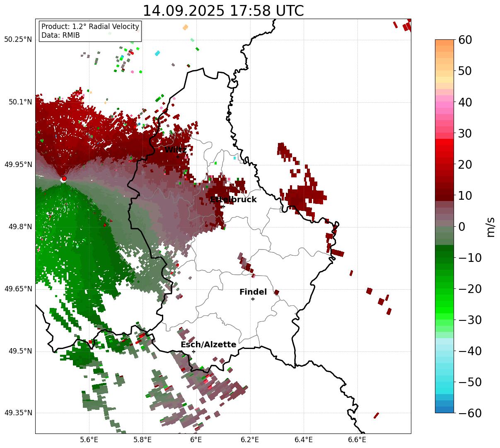The image size is (500, 448).
Task: Click the colorbar label −50
Action: point(470,382)
